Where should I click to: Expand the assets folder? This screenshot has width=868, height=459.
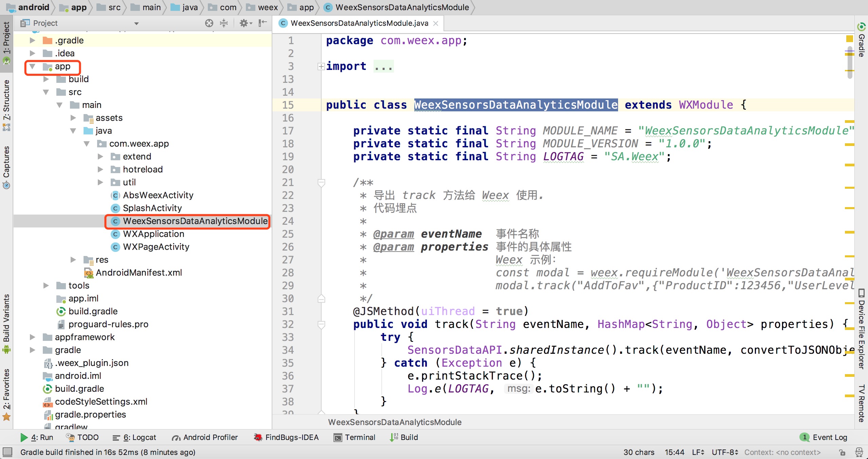73,118
